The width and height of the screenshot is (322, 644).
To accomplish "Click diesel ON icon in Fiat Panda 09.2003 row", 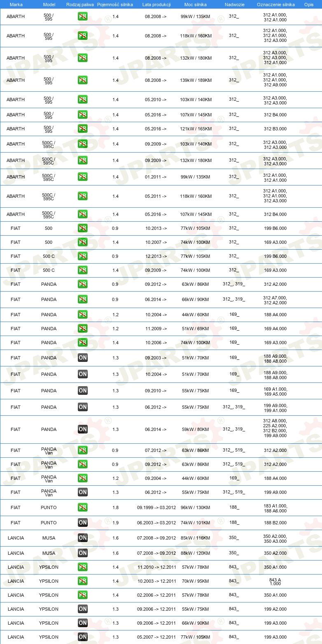I will click(83, 358).
